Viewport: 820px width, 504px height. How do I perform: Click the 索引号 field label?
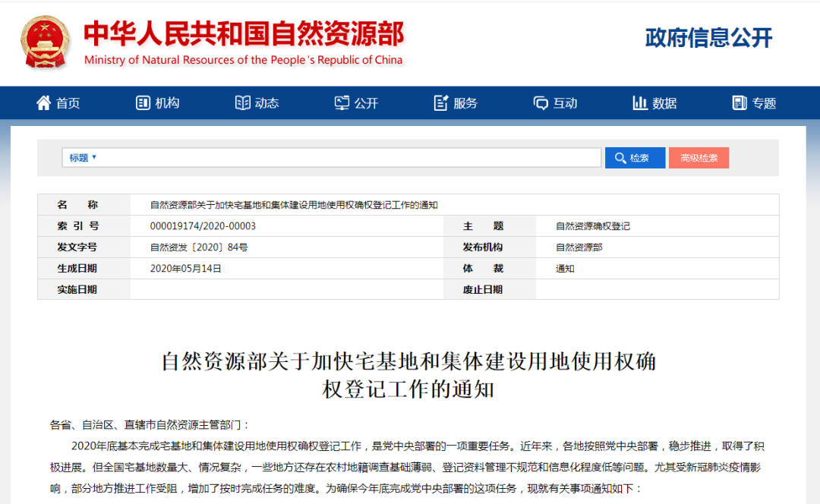77,226
